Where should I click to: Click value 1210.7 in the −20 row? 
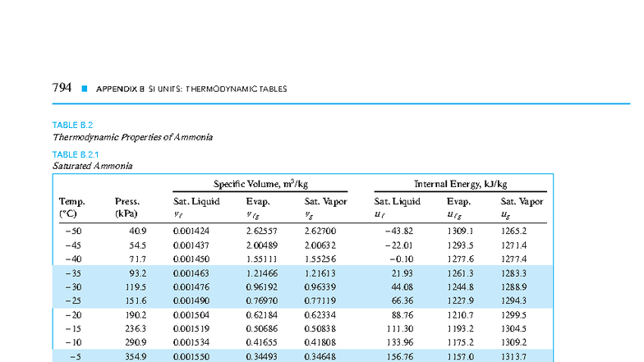(x=460, y=315)
